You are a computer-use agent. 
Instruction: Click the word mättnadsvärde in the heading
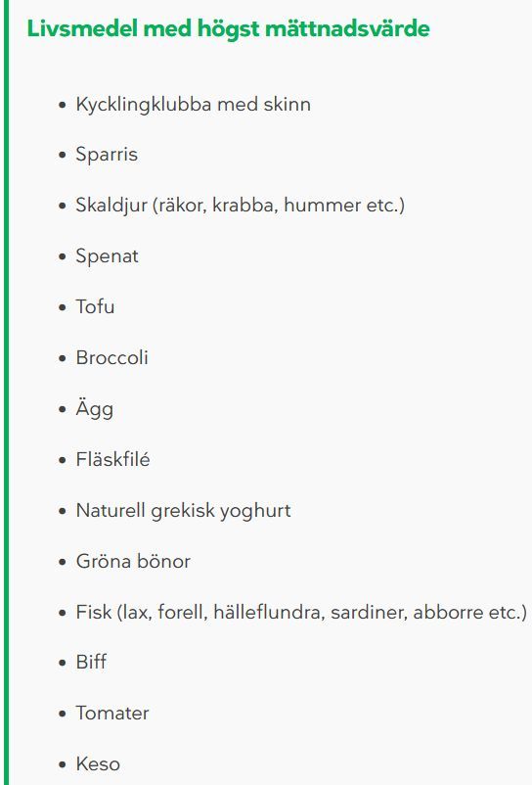point(347,29)
